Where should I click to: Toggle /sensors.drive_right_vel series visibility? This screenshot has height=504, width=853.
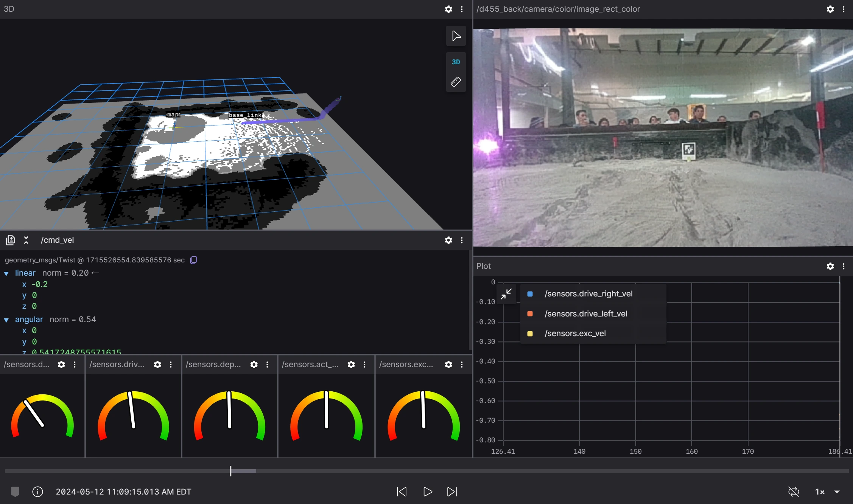(530, 294)
